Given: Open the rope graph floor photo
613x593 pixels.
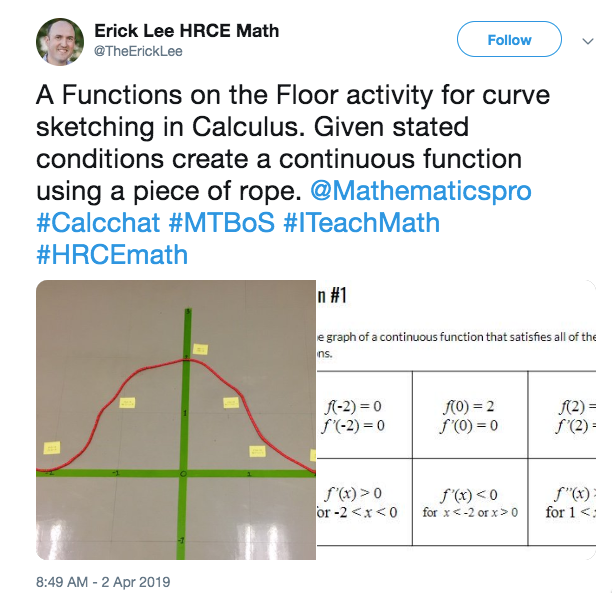Looking at the screenshot, I should point(176,418).
